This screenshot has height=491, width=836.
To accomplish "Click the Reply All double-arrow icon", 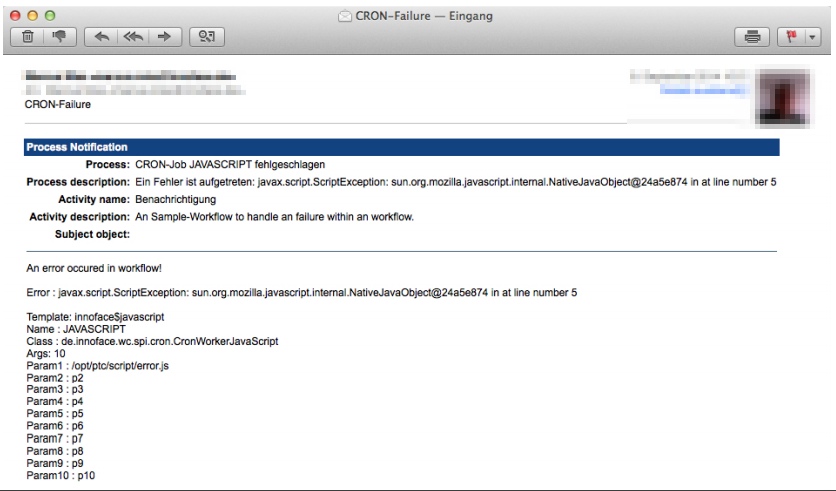I will click(x=133, y=36).
